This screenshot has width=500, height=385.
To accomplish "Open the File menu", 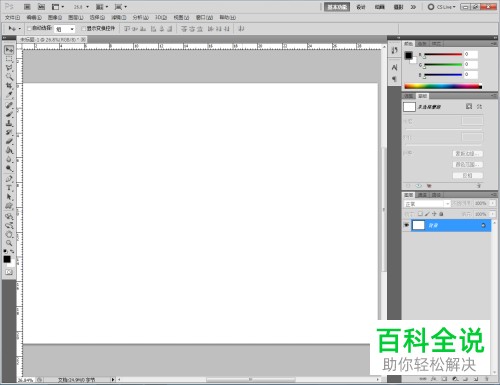I will coord(12,17).
